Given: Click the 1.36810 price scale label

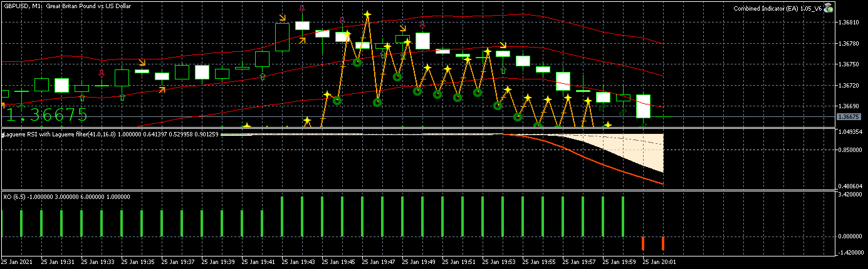Looking at the screenshot, I should [x=850, y=23].
